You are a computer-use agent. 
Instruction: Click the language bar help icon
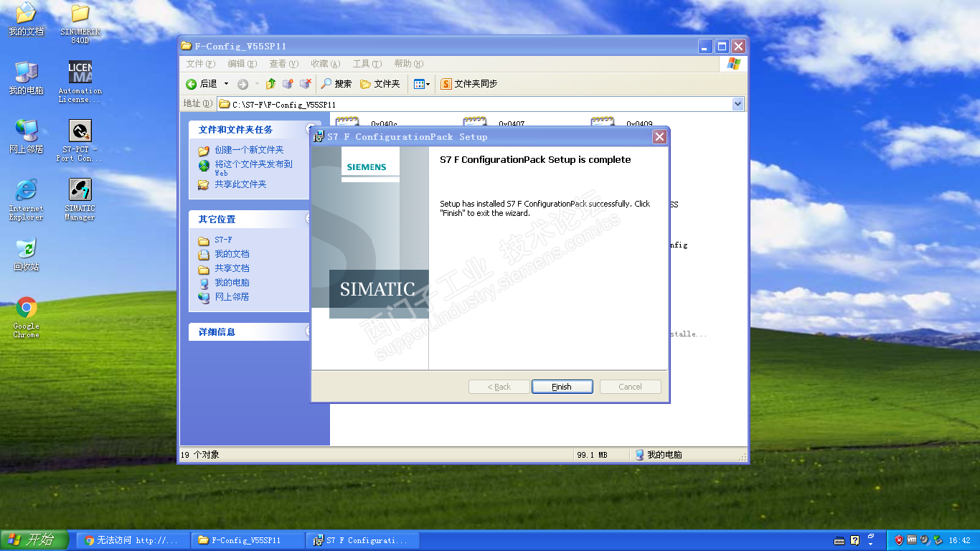[854, 540]
